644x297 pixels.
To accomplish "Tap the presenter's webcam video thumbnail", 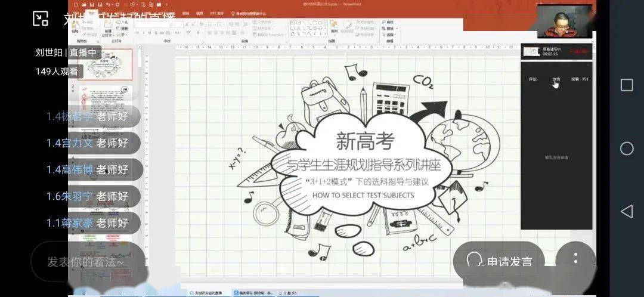I will (566, 22).
